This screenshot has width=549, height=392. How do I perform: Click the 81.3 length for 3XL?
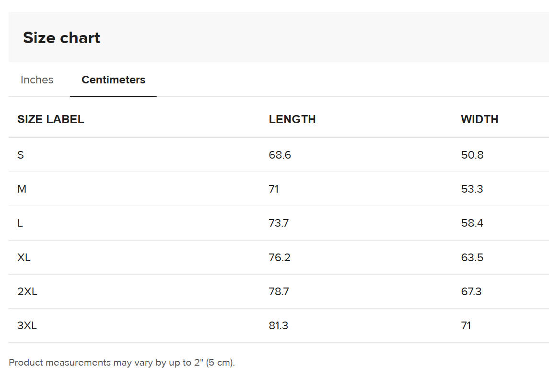tap(279, 326)
